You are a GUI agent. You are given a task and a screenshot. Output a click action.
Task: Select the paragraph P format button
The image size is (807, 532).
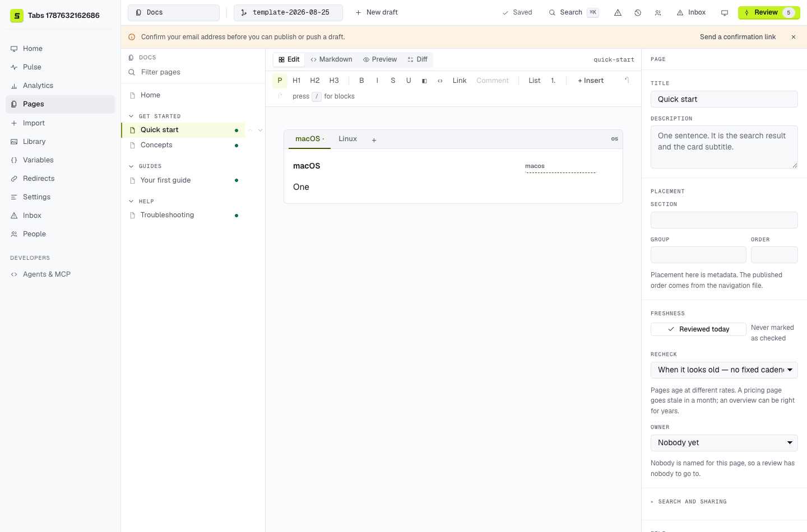point(280,81)
